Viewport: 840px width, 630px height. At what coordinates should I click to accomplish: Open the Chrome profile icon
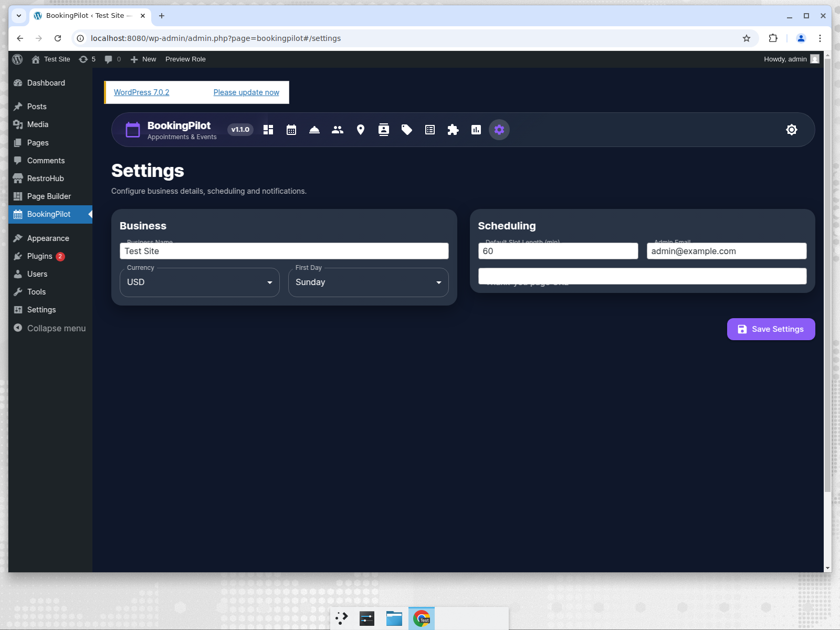point(801,38)
